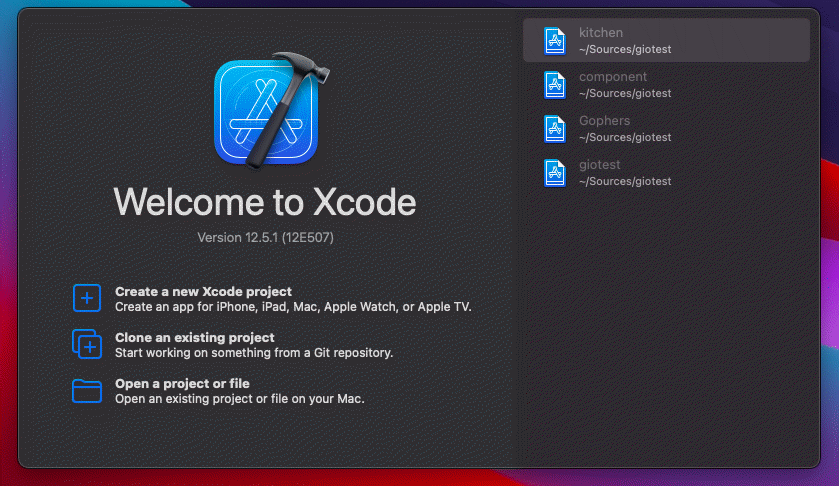Click the Welcome to Xcode heading
The width and height of the screenshot is (839, 486).
tap(265, 202)
